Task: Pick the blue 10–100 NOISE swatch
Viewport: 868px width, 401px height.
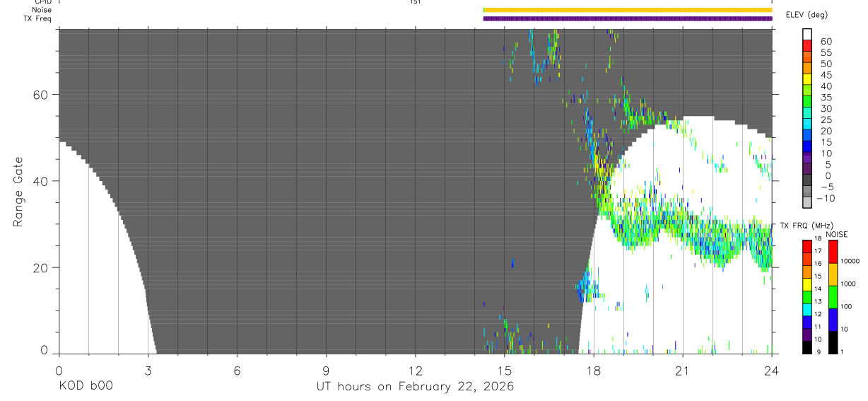Action: pos(833,320)
